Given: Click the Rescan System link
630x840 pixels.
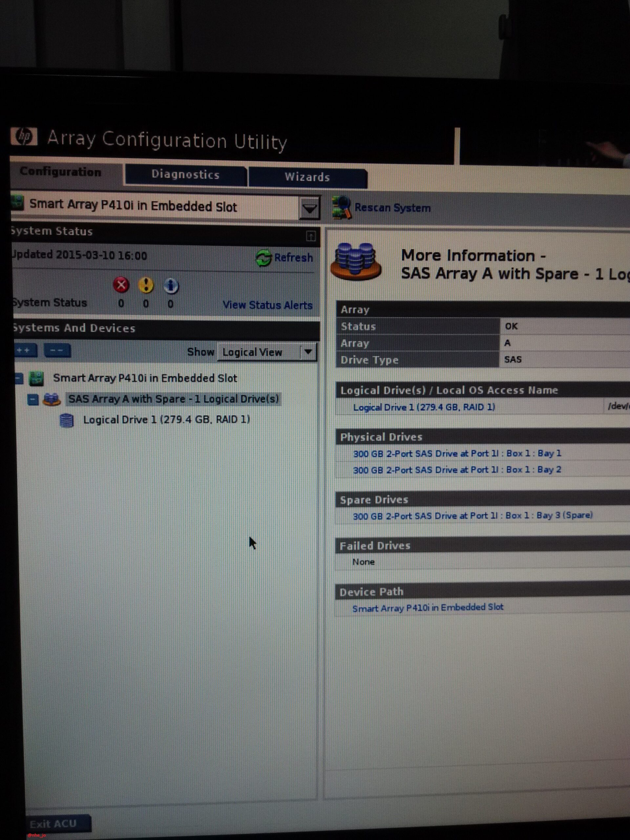Looking at the screenshot, I should click(x=392, y=208).
